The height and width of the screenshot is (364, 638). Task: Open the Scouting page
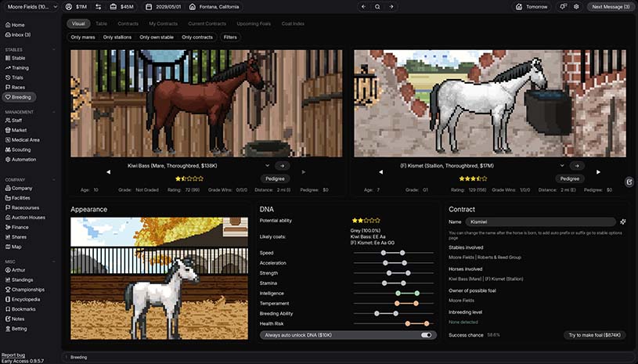pyautogui.click(x=18, y=150)
